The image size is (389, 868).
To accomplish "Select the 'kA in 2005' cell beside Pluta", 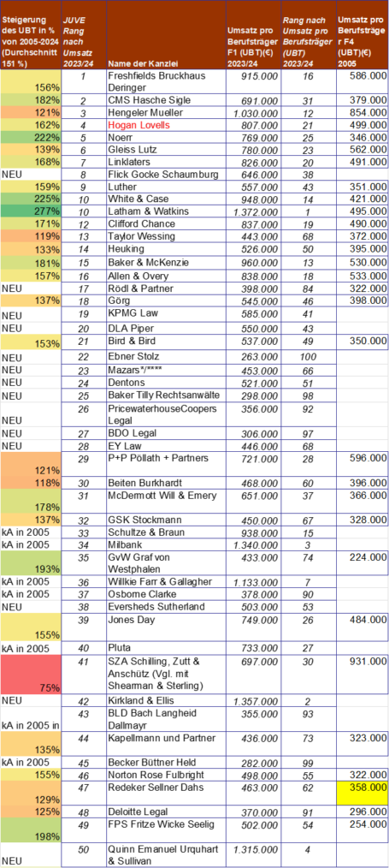I will click(x=31, y=649).
